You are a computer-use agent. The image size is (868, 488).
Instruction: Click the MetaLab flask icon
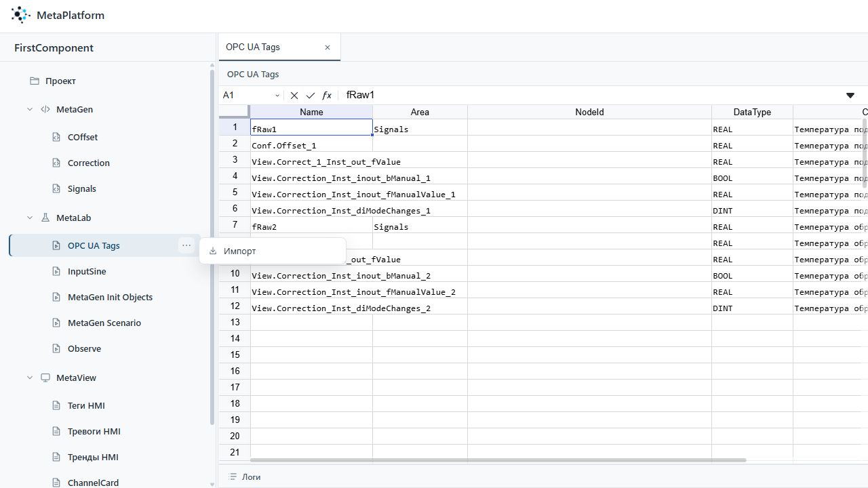(x=45, y=218)
